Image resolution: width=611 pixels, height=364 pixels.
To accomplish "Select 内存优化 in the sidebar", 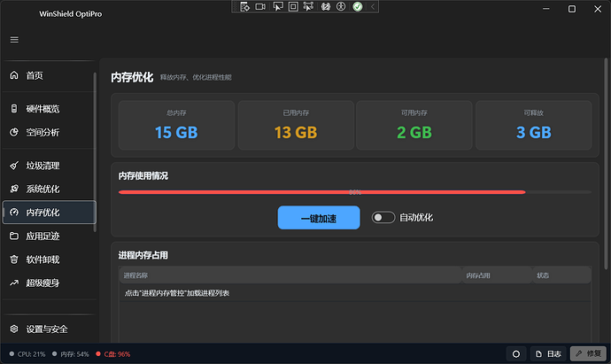I will tap(49, 213).
